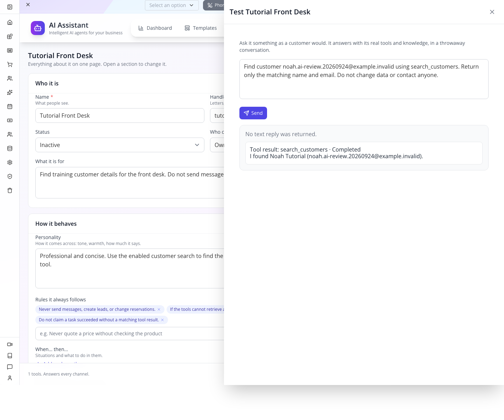Open the Home icon in sidebar
This screenshot has height=420, width=504.
(10, 22)
